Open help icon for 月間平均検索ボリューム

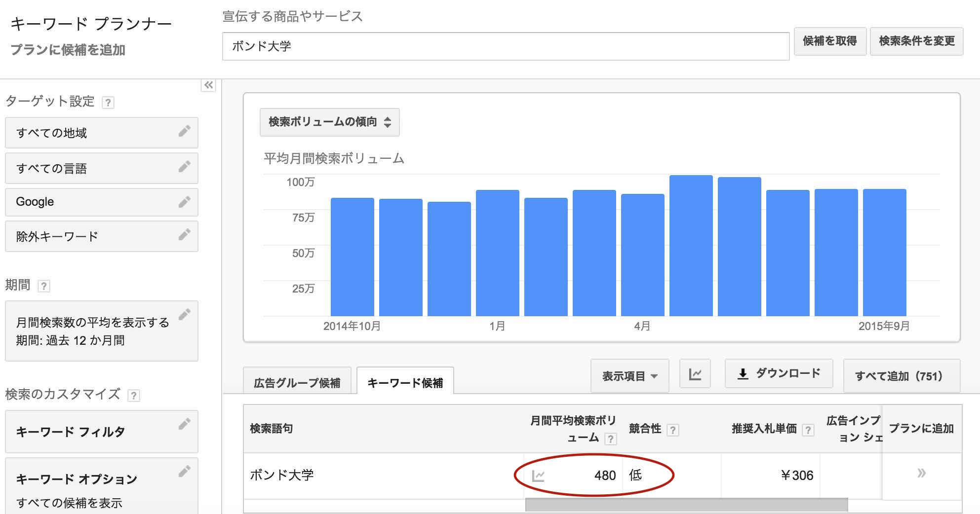pyautogui.click(x=611, y=439)
